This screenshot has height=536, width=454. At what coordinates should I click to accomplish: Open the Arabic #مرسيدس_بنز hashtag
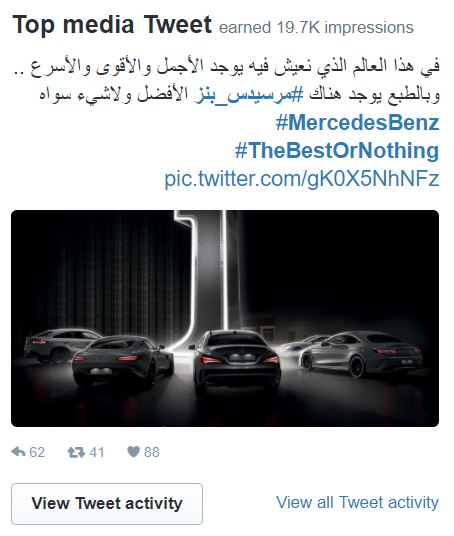249,95
